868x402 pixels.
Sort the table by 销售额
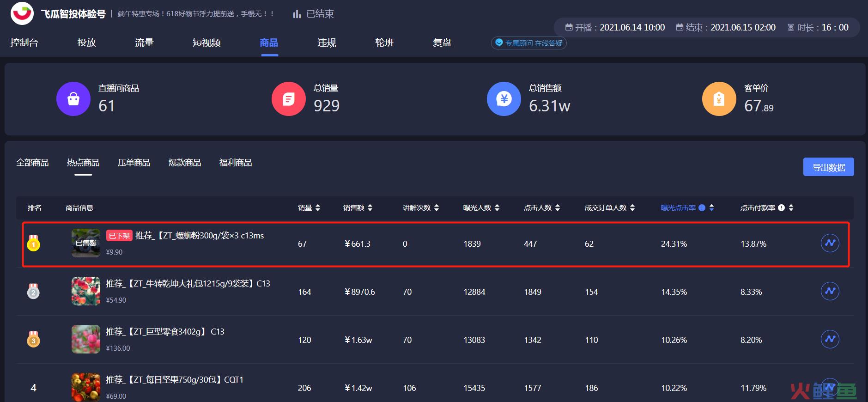(x=370, y=208)
